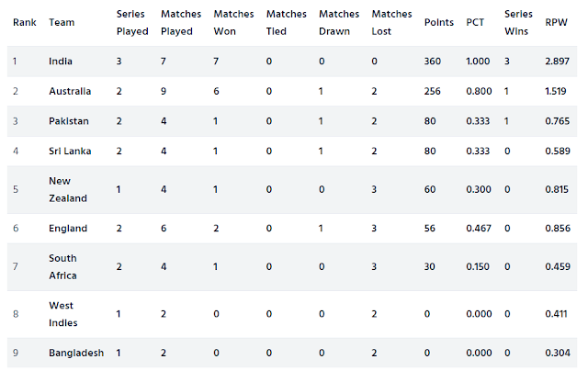Click India's 360 points value
588x382 pixels.
[x=433, y=62]
